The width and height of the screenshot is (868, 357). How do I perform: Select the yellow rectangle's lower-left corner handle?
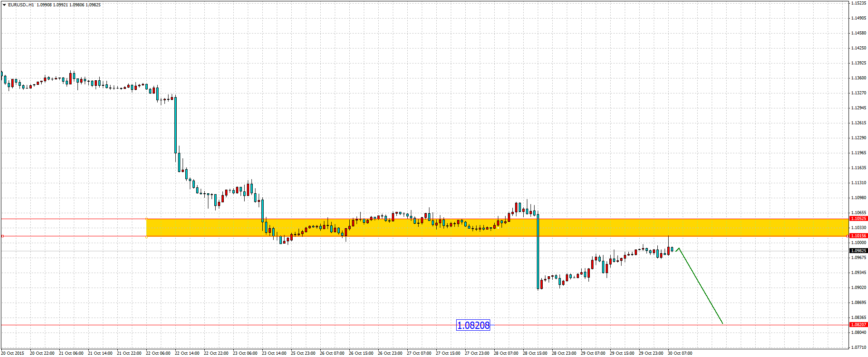(x=146, y=236)
